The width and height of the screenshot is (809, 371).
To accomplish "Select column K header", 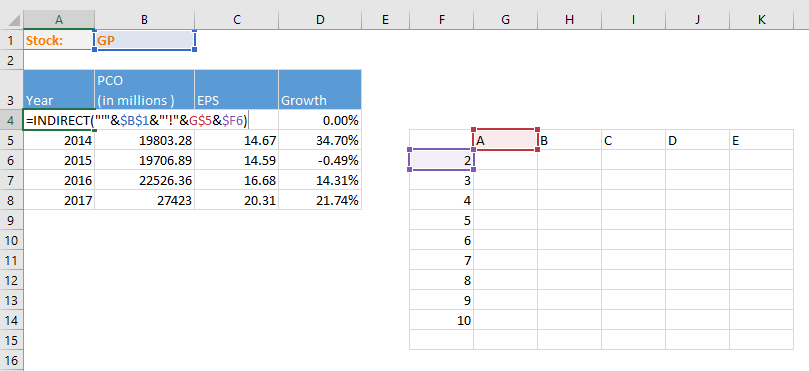I will [x=762, y=20].
